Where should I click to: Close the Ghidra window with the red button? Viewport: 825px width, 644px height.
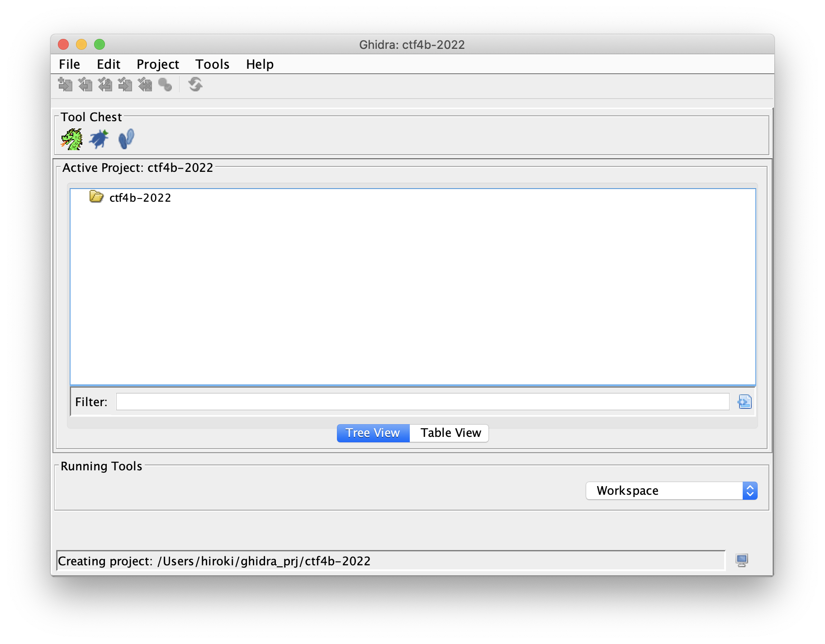point(63,44)
